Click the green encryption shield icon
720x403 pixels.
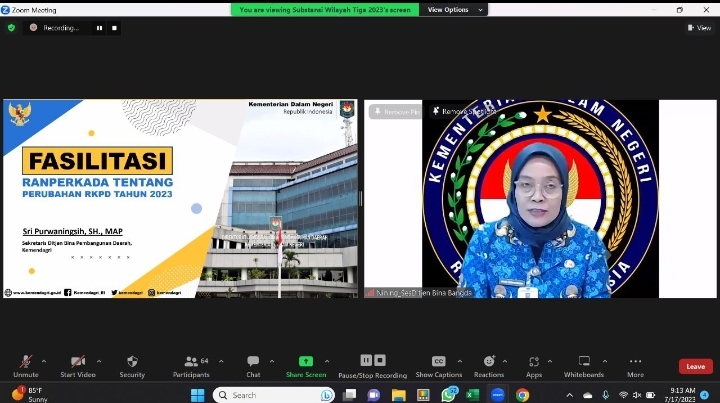pyautogui.click(x=11, y=28)
